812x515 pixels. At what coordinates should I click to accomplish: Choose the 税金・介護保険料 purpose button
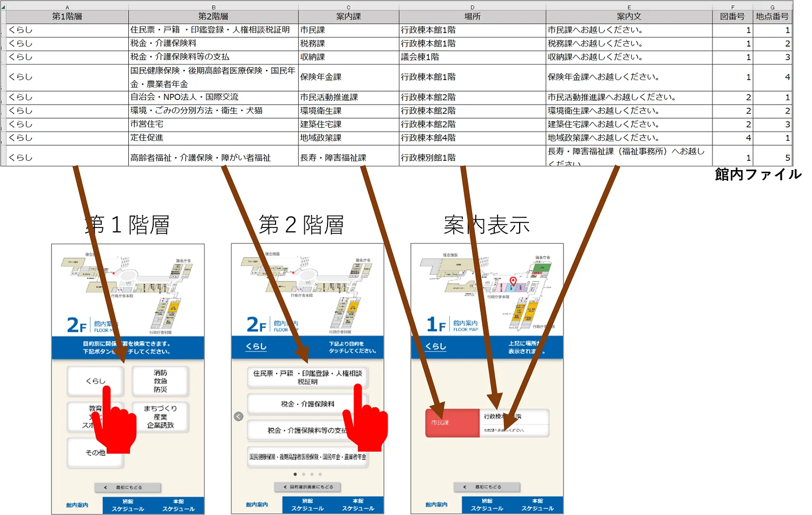(x=307, y=404)
